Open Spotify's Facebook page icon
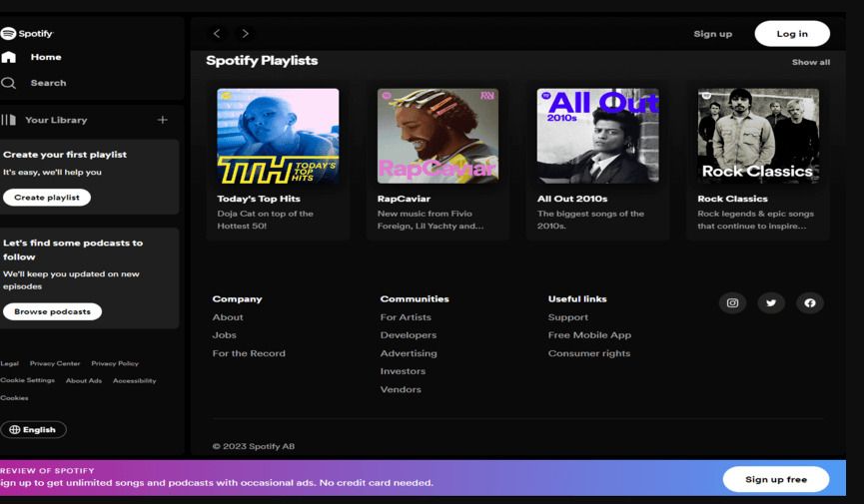 pos(810,303)
